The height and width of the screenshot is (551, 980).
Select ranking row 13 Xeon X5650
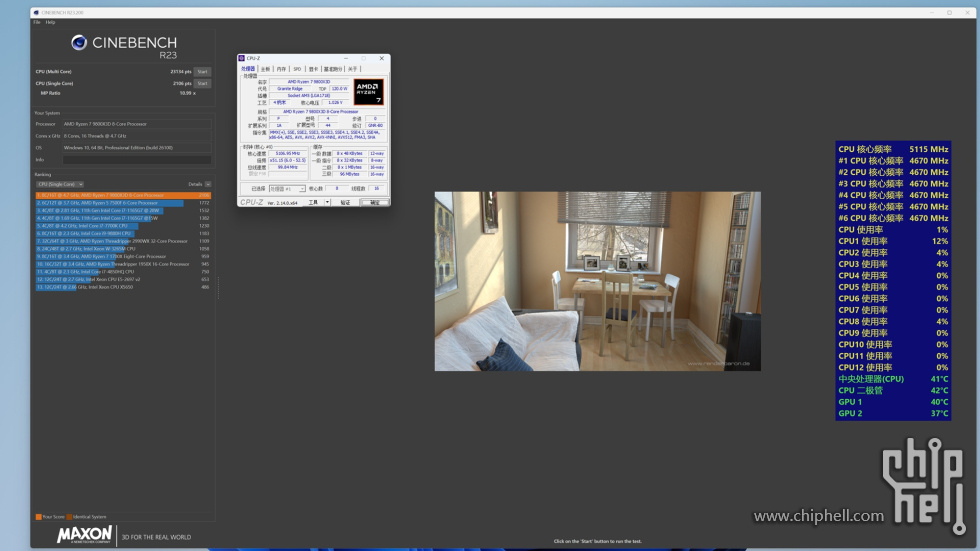point(123,287)
